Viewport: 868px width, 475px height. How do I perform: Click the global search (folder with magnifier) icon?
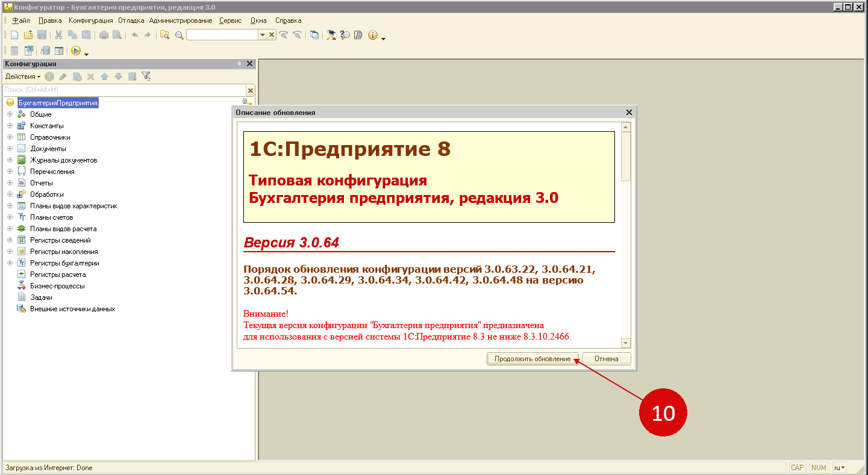click(164, 35)
